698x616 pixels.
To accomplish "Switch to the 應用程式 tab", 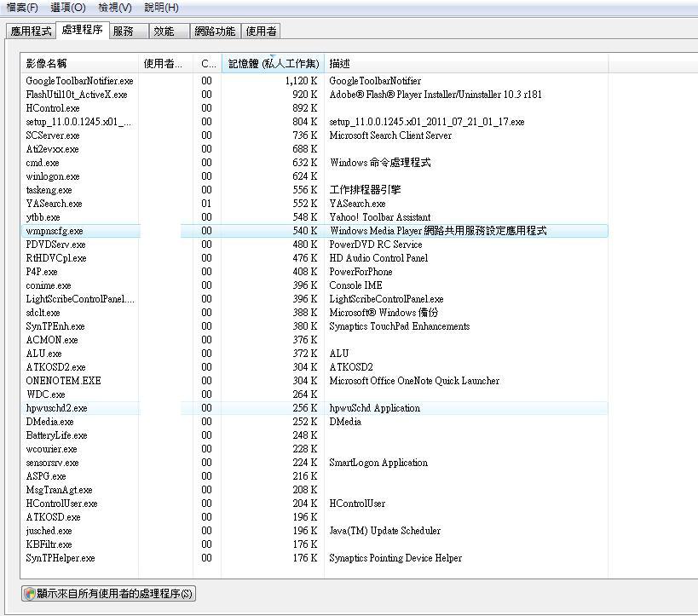I will click(x=31, y=32).
